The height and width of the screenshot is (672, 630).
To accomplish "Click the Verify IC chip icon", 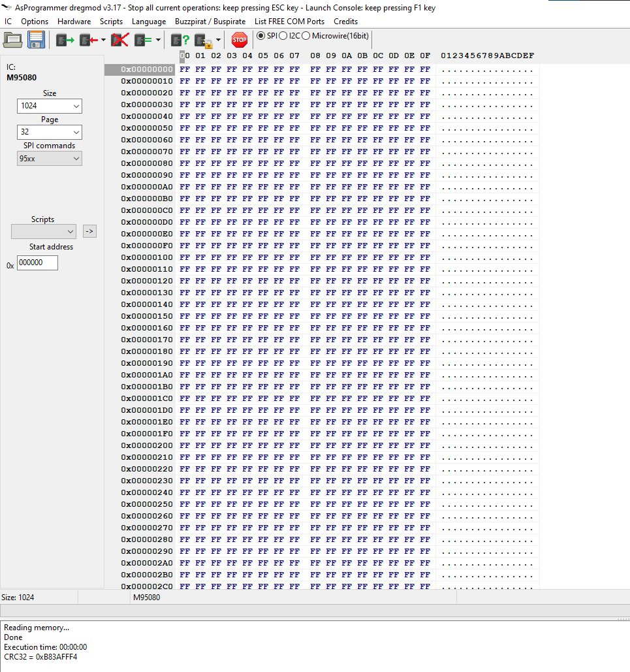I will click(143, 40).
